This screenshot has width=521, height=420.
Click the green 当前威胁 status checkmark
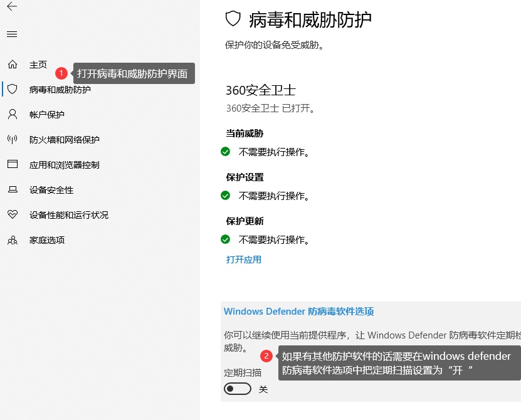(226, 152)
